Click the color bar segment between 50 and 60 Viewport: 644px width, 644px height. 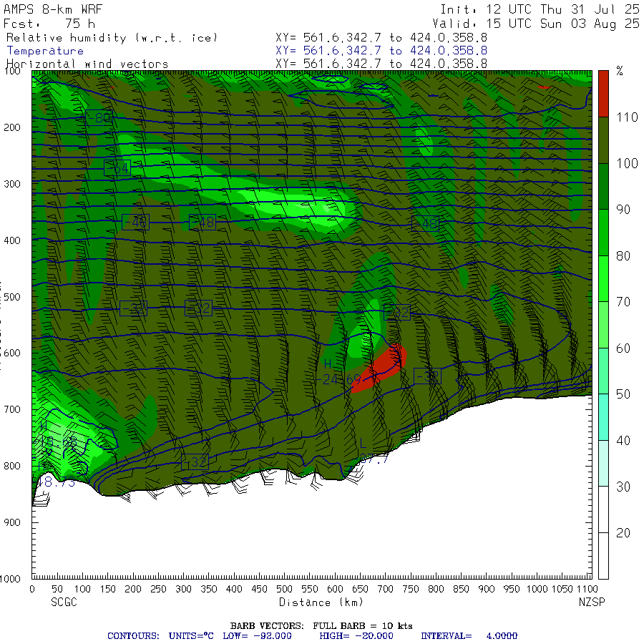(603, 371)
